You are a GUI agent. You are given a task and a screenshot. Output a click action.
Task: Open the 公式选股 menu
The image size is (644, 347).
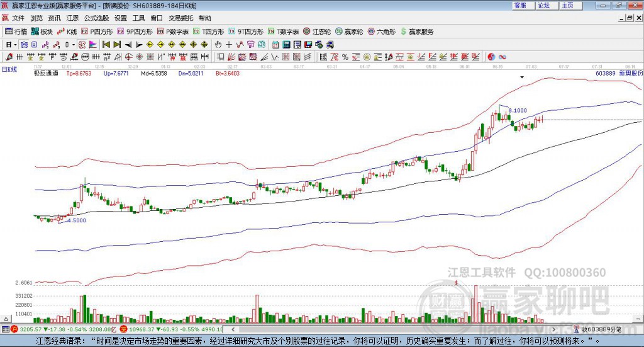[96, 18]
